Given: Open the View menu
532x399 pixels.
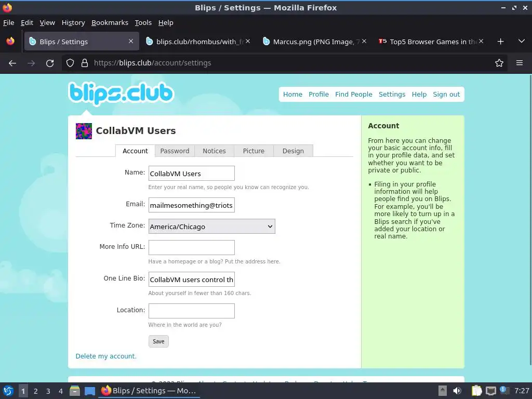Looking at the screenshot, I should point(47,23).
